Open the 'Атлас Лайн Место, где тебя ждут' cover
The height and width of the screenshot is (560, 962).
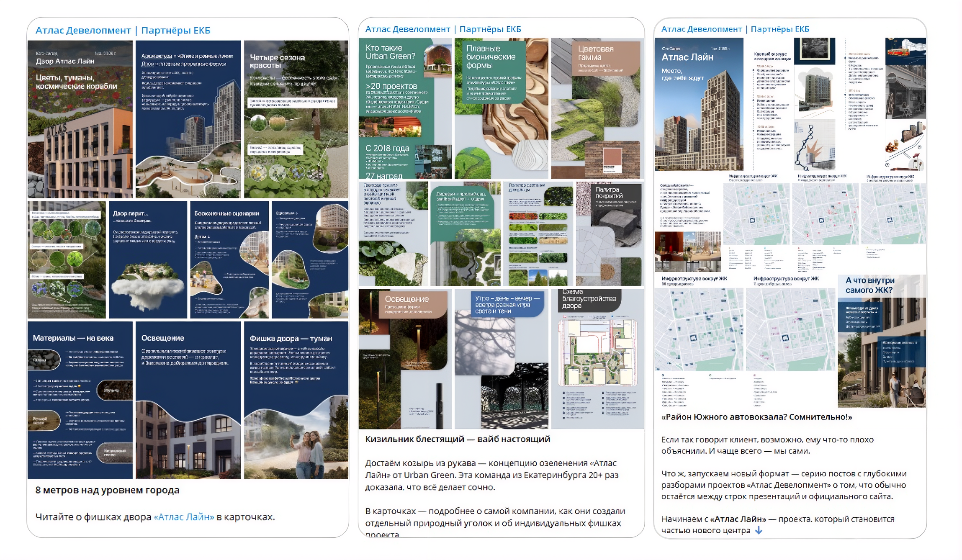click(x=699, y=104)
